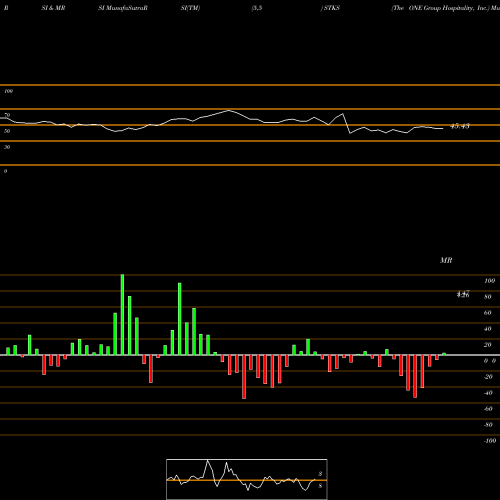Click the tallest green bar in MR histogram
Viewport: 500px width, 500px height.
point(122,315)
